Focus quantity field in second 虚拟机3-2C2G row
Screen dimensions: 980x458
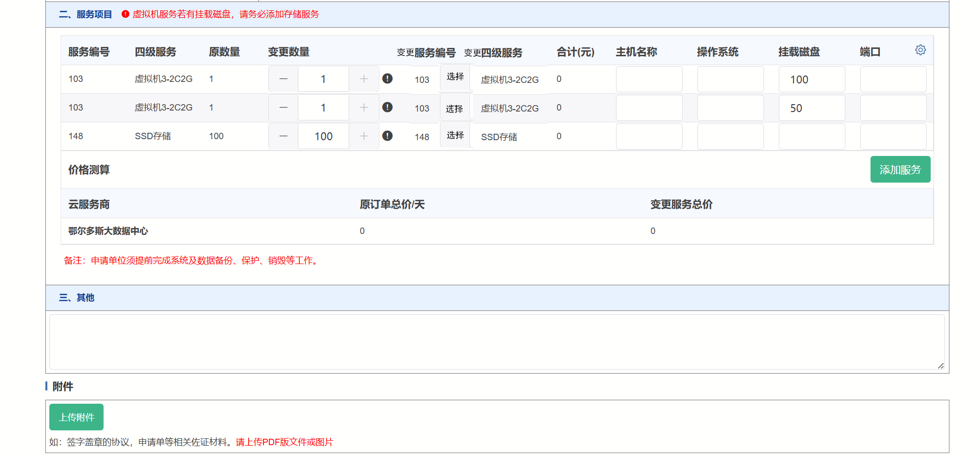tap(324, 108)
